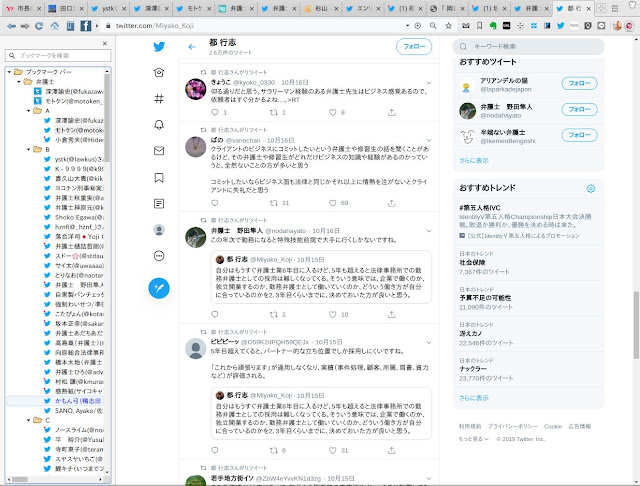Open the Bookmarks icon in Twitter sidebar
Image resolution: width=640 pixels, height=486 pixels.
click(159, 178)
